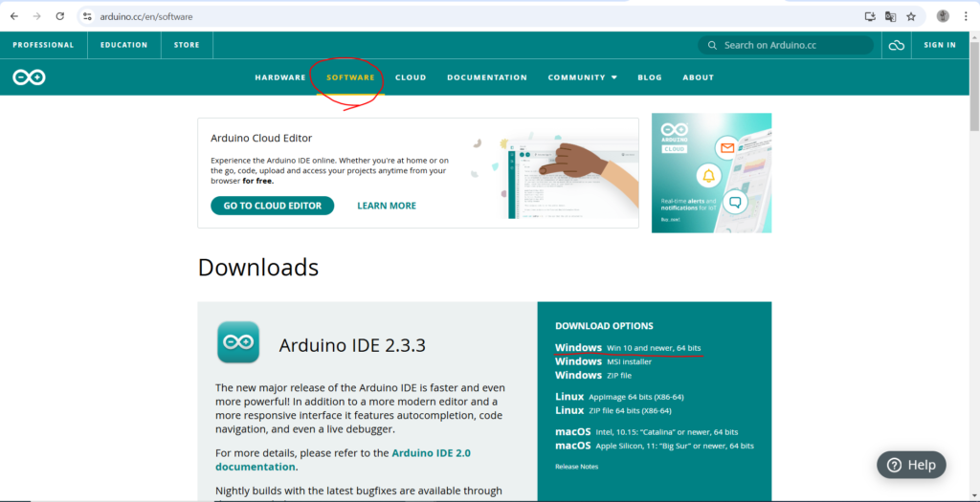Viewport: 980px width, 502px height.
Task: Click the Arduino Cloud Editor title
Action: (x=261, y=138)
